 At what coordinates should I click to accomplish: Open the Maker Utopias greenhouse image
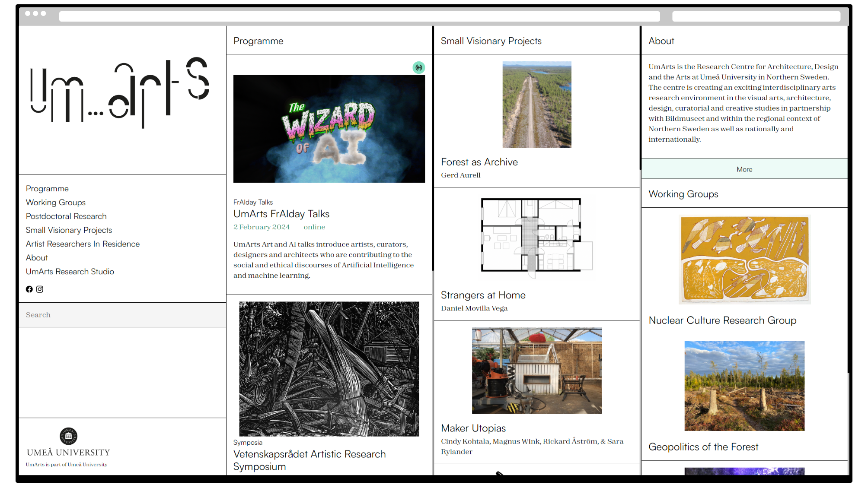point(536,371)
